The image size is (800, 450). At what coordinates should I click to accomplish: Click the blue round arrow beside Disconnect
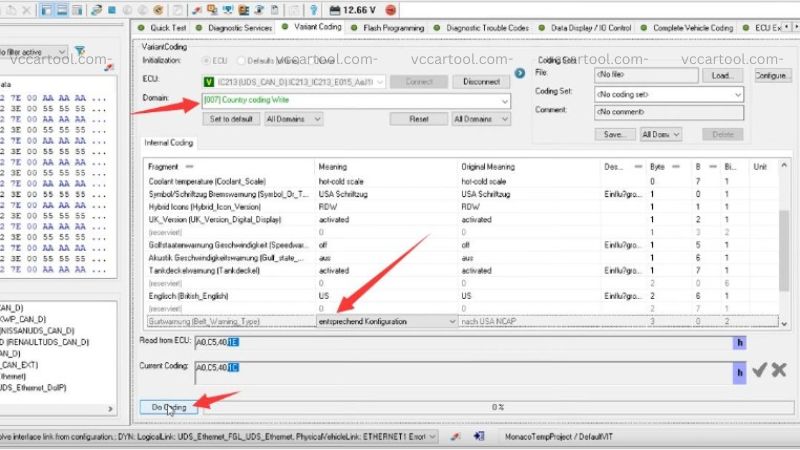point(520,73)
